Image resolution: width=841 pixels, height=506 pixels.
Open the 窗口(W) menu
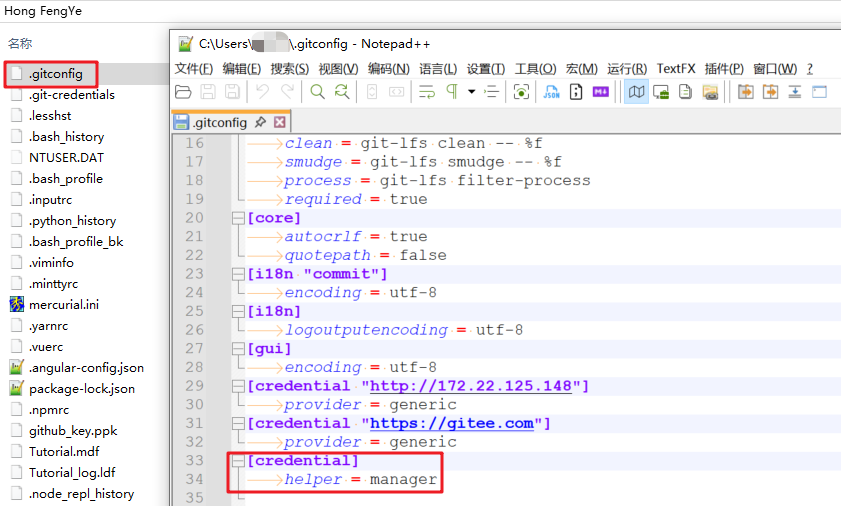(775, 69)
